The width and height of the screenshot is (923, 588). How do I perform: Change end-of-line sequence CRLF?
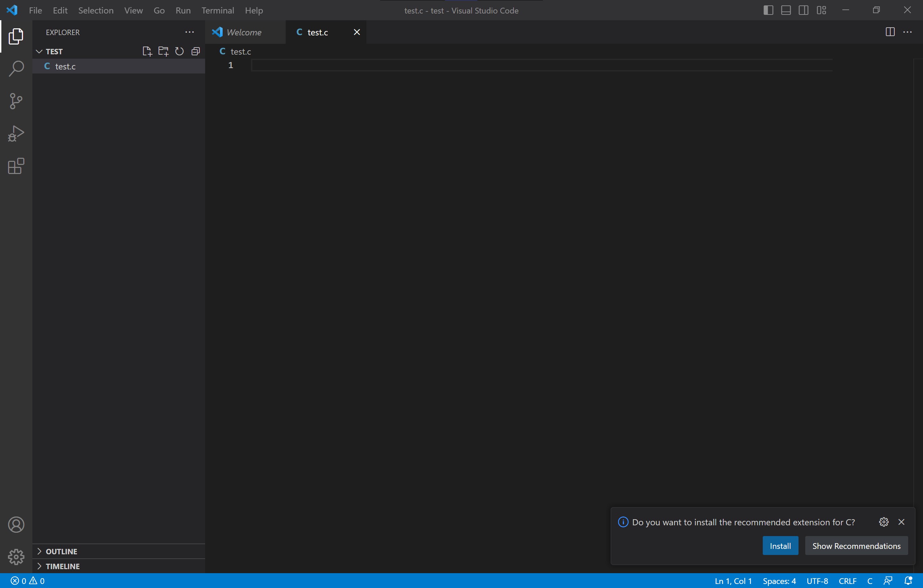(x=847, y=581)
